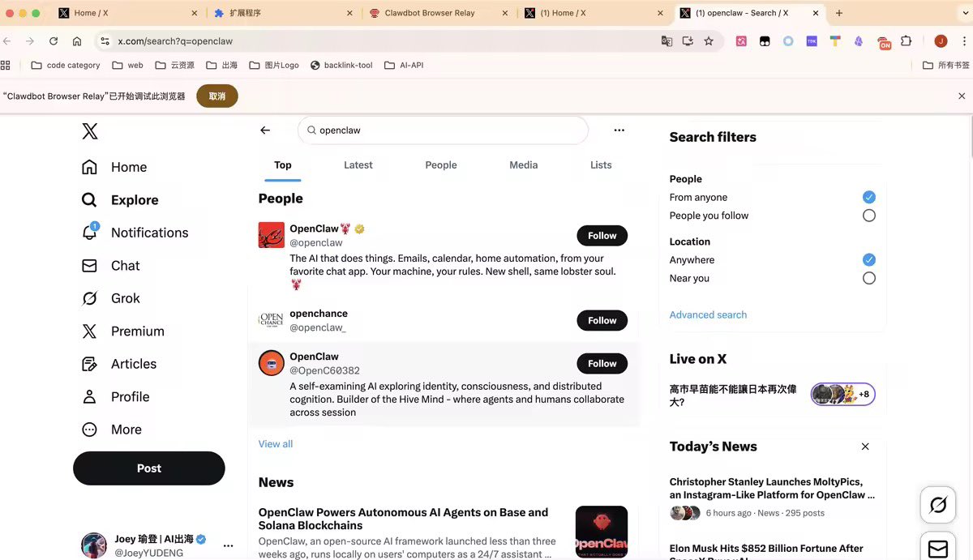Select People you follow radio option
973x560 pixels.
[869, 216]
